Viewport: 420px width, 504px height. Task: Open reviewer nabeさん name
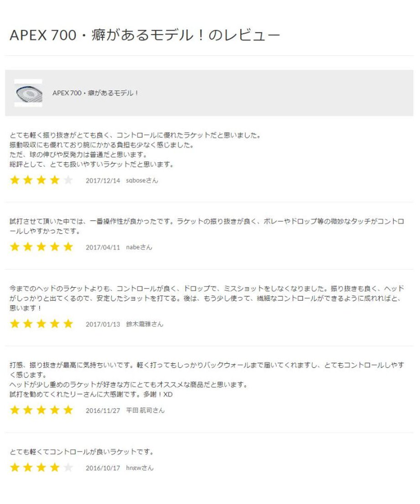(139, 247)
